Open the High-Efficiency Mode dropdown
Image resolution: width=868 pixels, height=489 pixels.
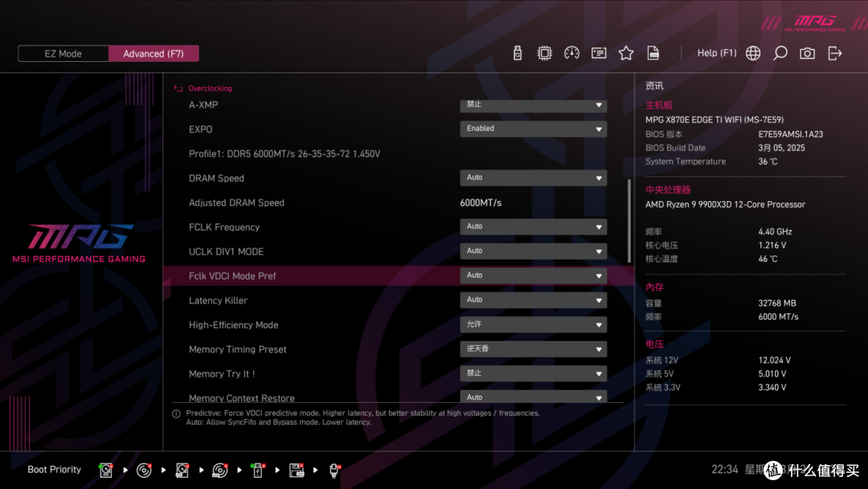click(533, 324)
